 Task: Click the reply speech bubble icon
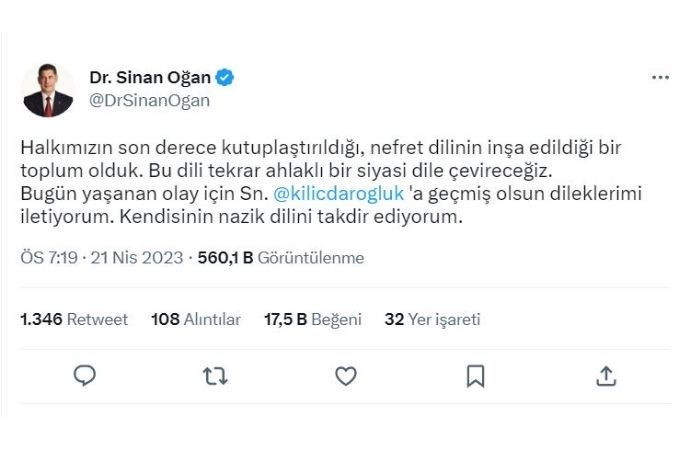tap(85, 376)
